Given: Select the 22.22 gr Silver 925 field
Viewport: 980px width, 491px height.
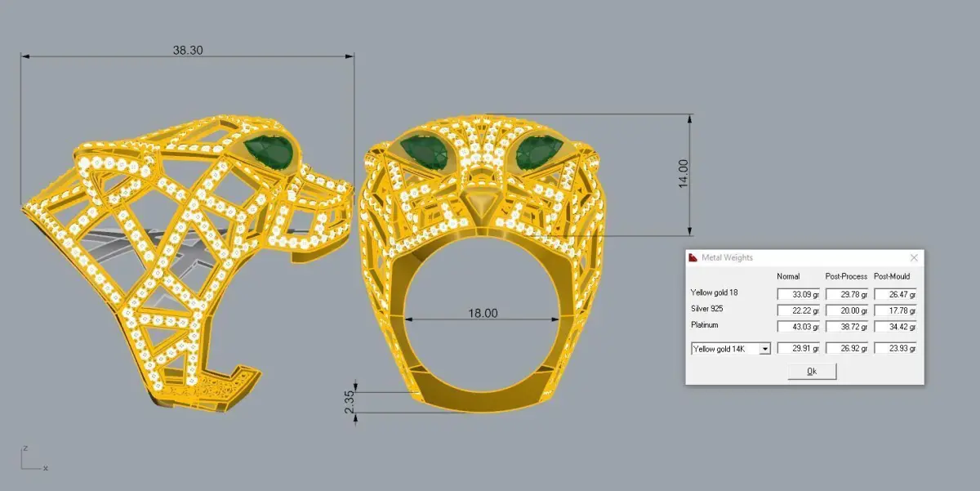Looking at the screenshot, I should pos(798,310).
